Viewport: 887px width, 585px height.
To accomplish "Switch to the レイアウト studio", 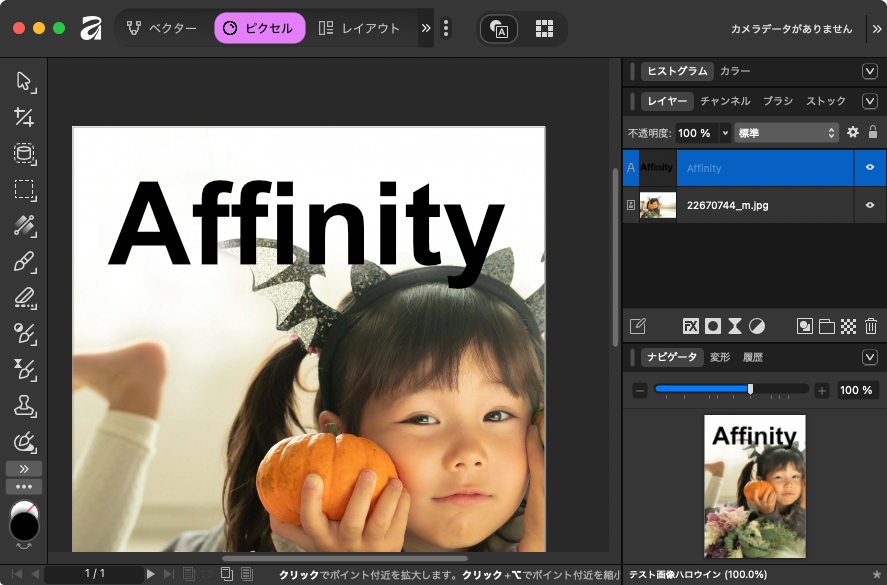I will (359, 29).
